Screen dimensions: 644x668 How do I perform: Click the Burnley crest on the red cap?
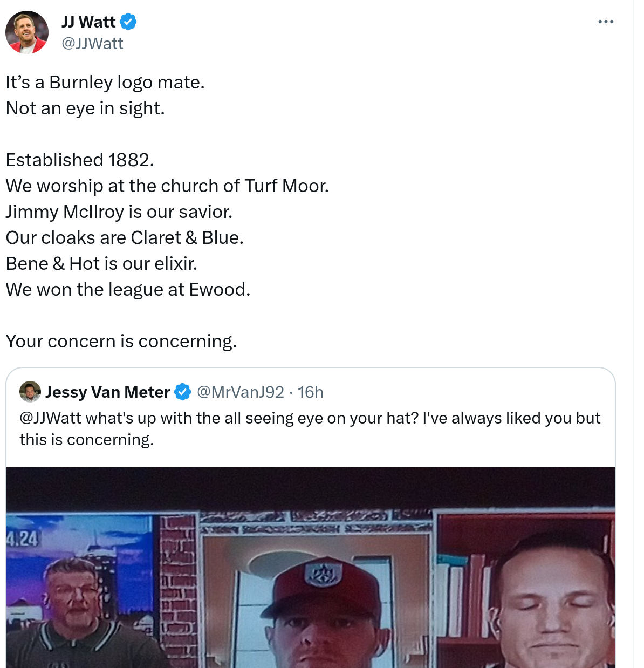pos(323,574)
